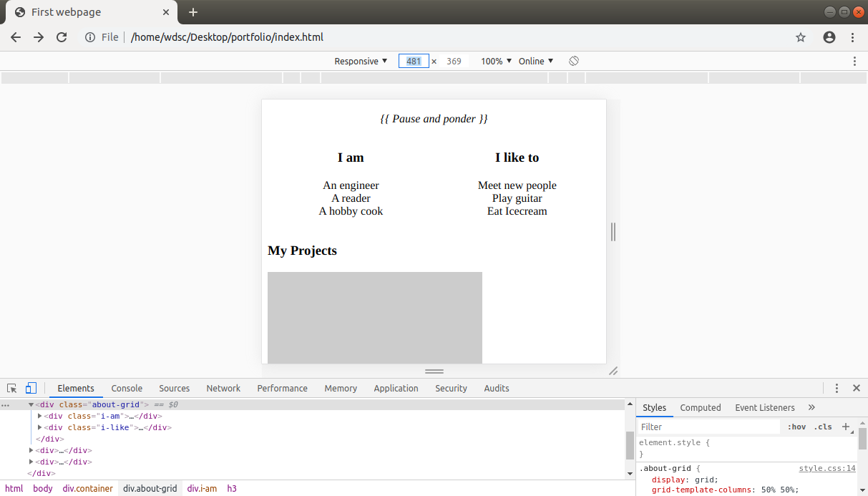
Task: Toggle device toolbar emulation mode
Action: [x=31, y=388]
